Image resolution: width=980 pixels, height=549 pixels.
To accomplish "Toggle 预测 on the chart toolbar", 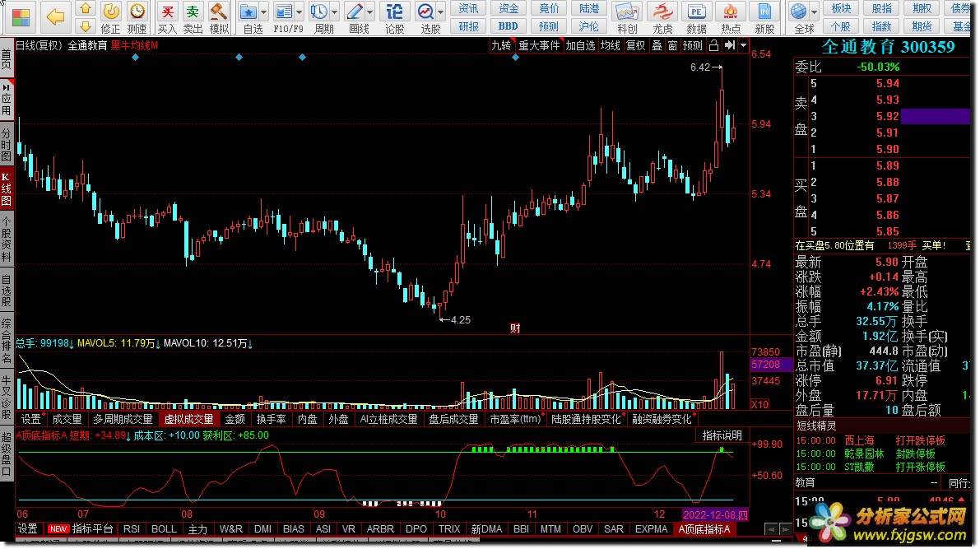I will point(693,45).
